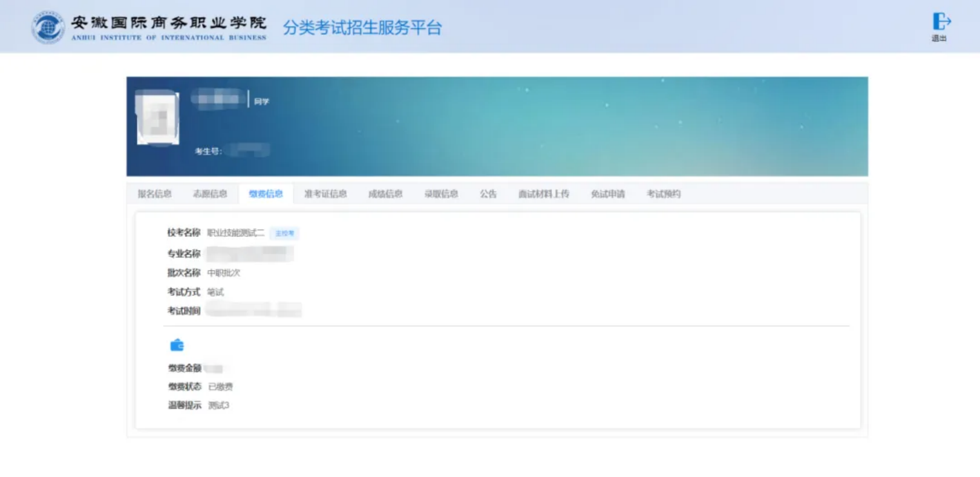
Task: Click the 考生号 label in the banner
Action: [208, 151]
